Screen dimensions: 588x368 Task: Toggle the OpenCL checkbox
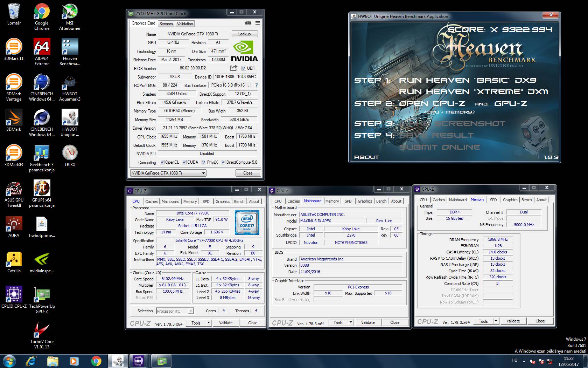click(x=162, y=162)
